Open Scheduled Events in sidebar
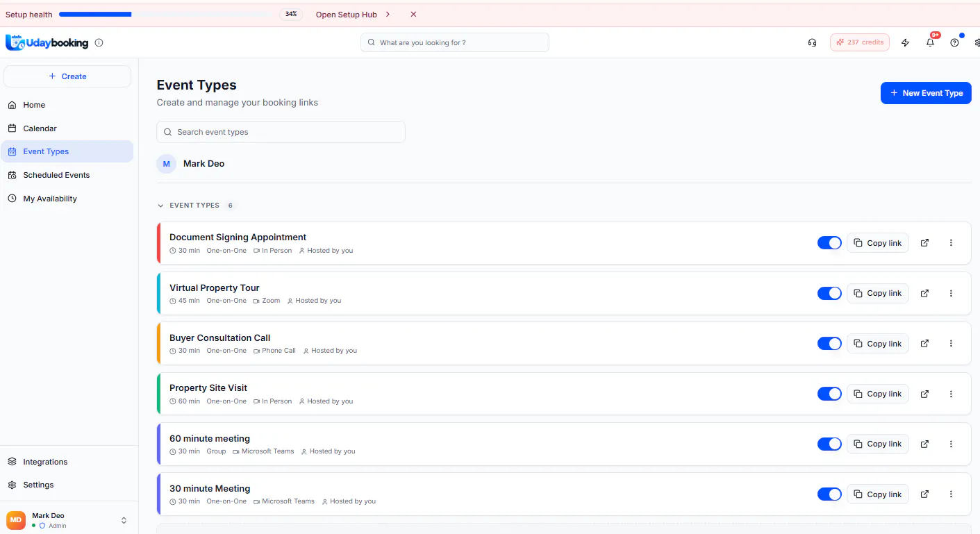 (x=67, y=175)
